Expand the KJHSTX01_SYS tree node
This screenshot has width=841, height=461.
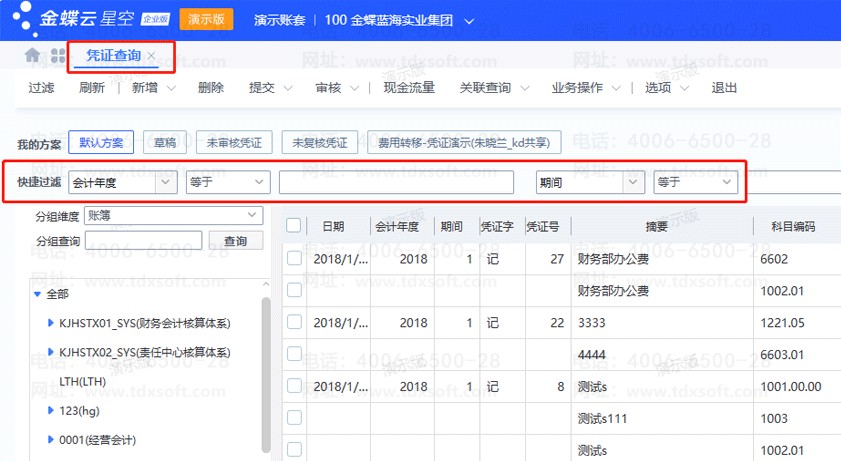[51, 324]
